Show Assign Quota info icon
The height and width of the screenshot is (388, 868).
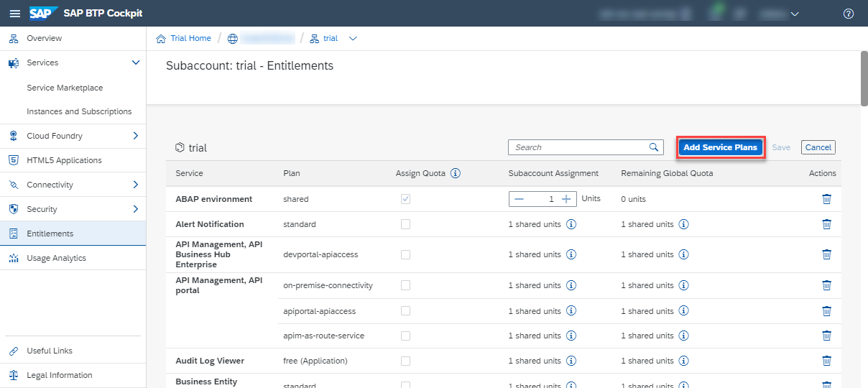[455, 173]
